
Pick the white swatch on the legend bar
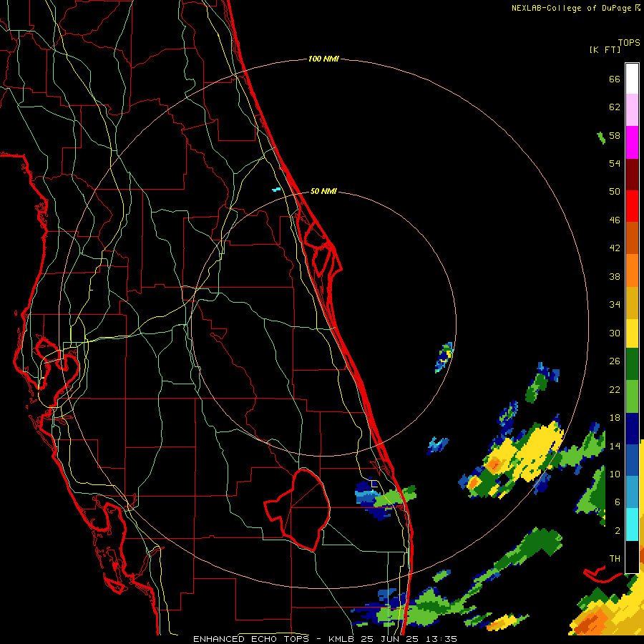point(632,79)
